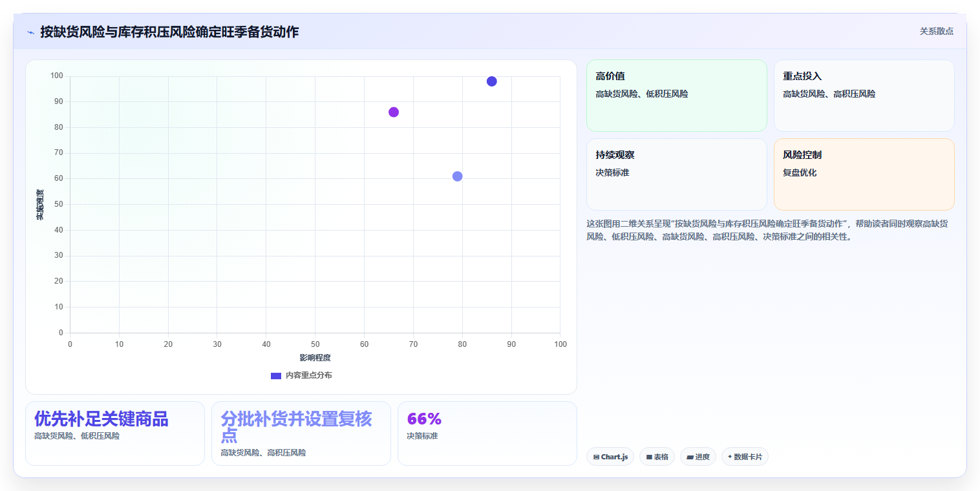Click the 数据卡片 tag chip

(745, 457)
